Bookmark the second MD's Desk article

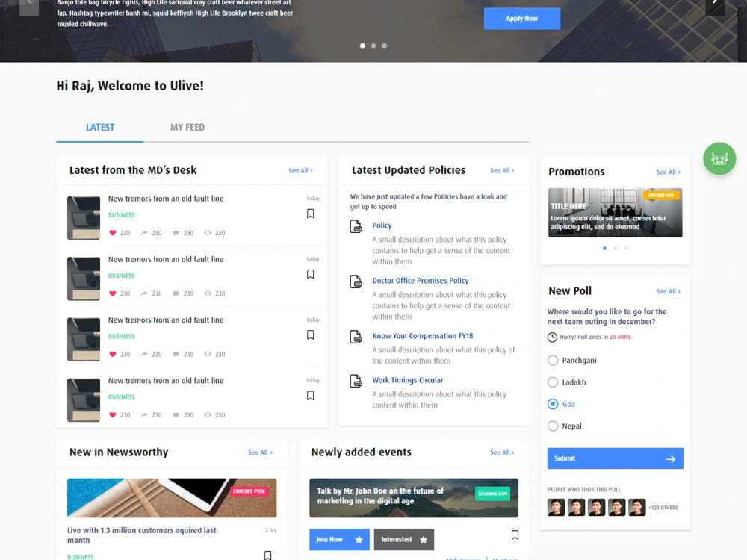coord(311,274)
